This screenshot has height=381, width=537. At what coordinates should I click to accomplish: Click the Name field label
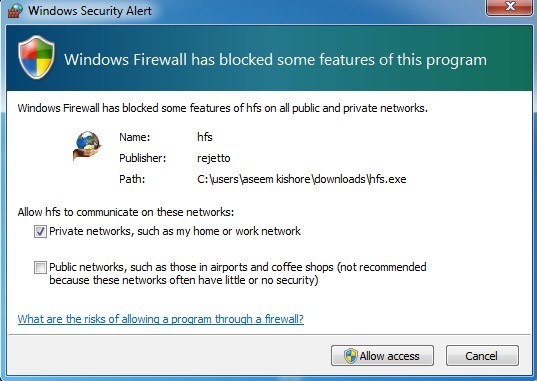coord(135,137)
